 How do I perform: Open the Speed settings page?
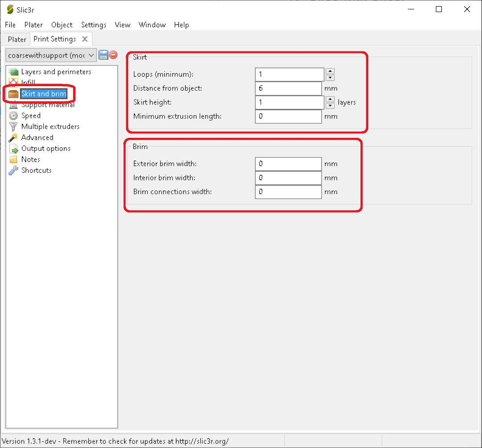(x=31, y=116)
